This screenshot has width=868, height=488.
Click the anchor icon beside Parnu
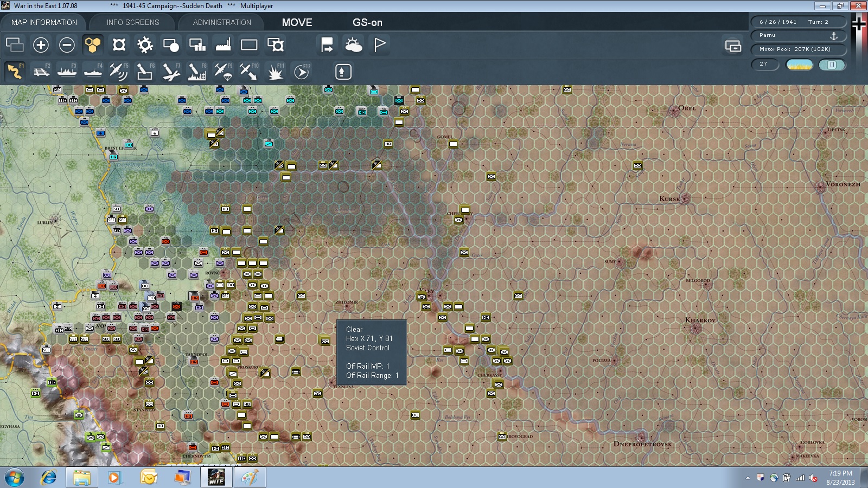tap(834, 36)
